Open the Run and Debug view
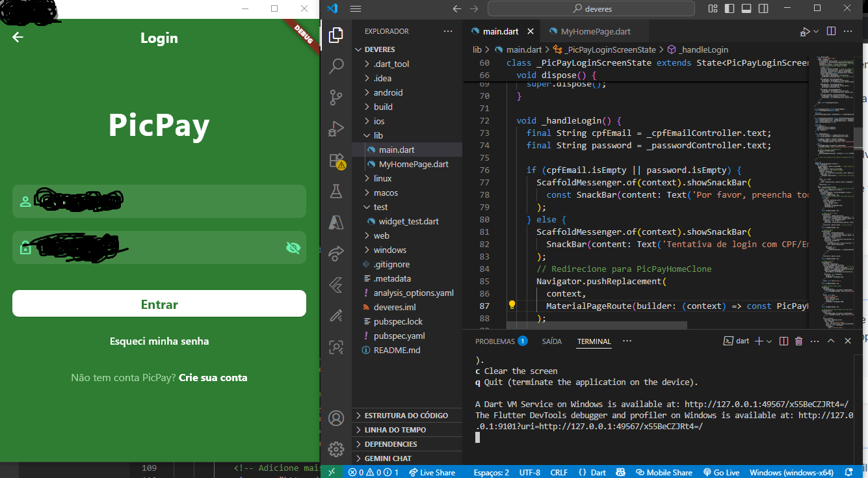The image size is (868, 478). (x=336, y=129)
